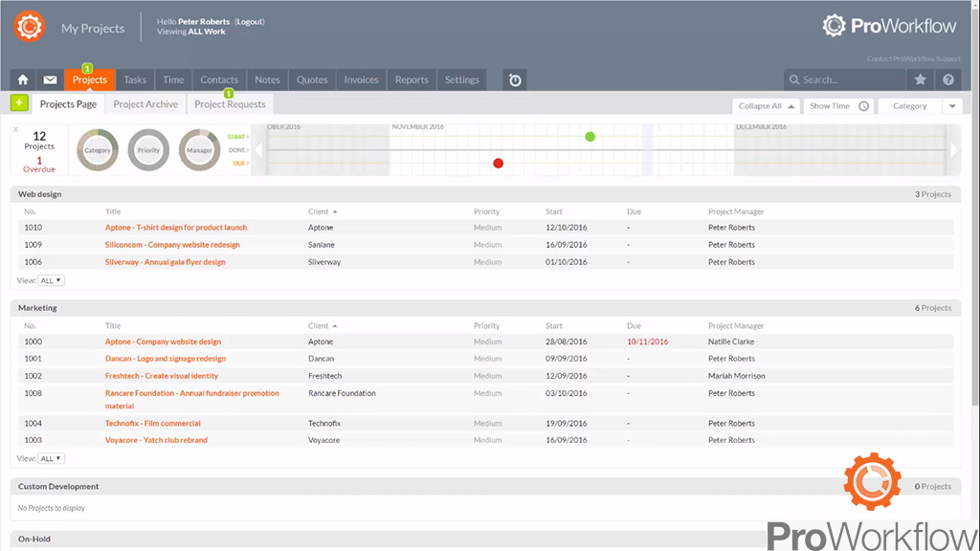Image resolution: width=980 pixels, height=551 pixels.
Task: Click the red due marker on timeline
Action: (x=498, y=164)
